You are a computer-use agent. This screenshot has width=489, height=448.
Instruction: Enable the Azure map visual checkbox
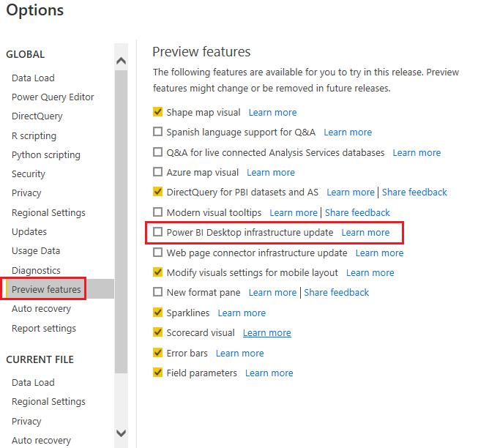(158, 172)
